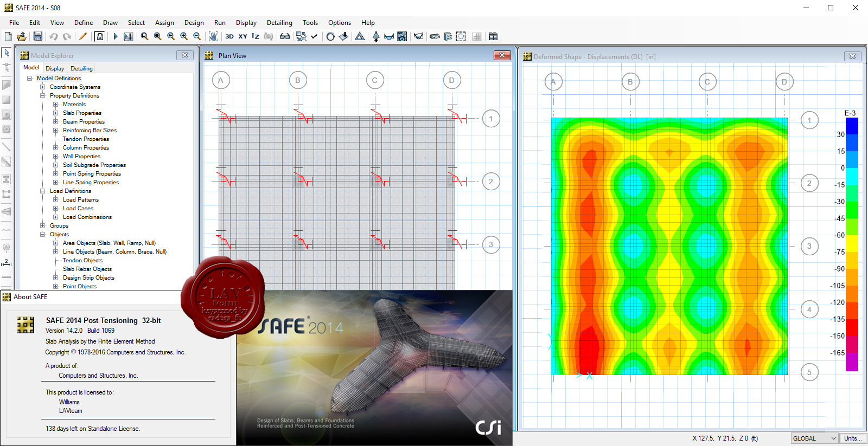
Task: Expand the Materials tree node
Action: (x=56, y=104)
